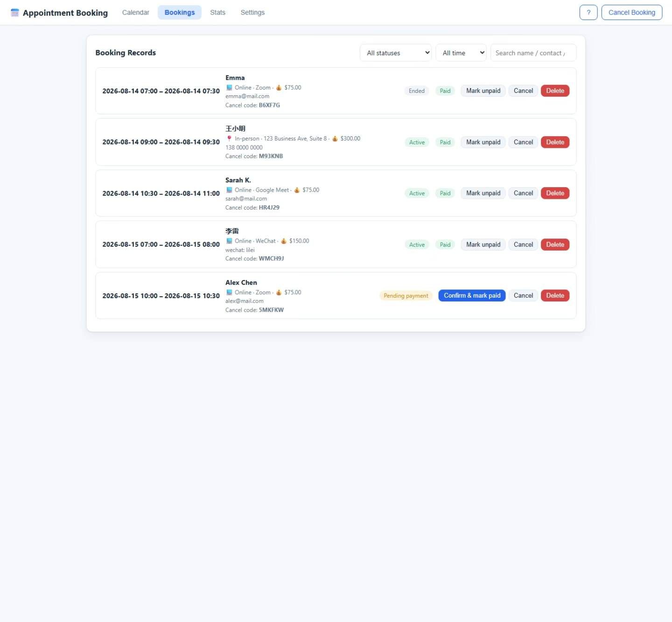Delete Emma's booking record
672x622 pixels.
555,91
